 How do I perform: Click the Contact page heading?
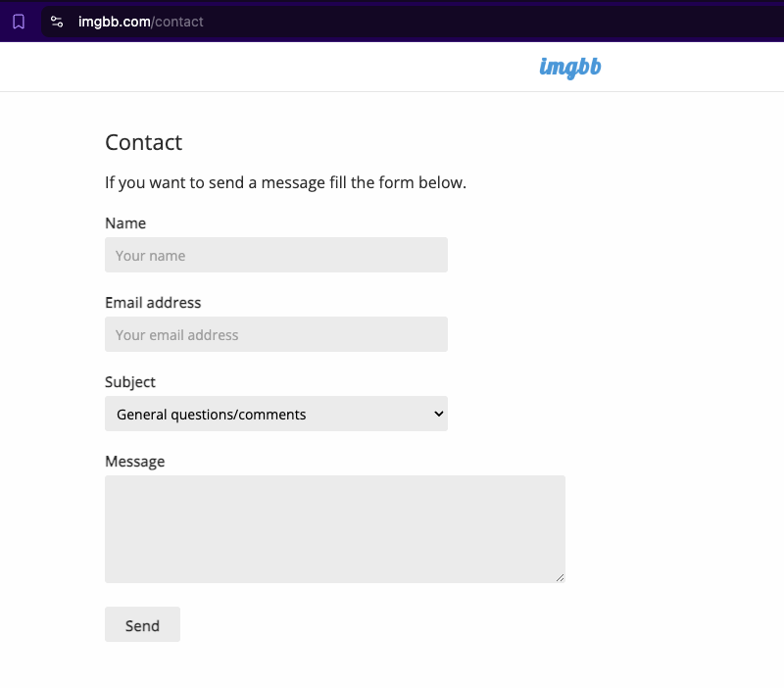[x=143, y=142]
